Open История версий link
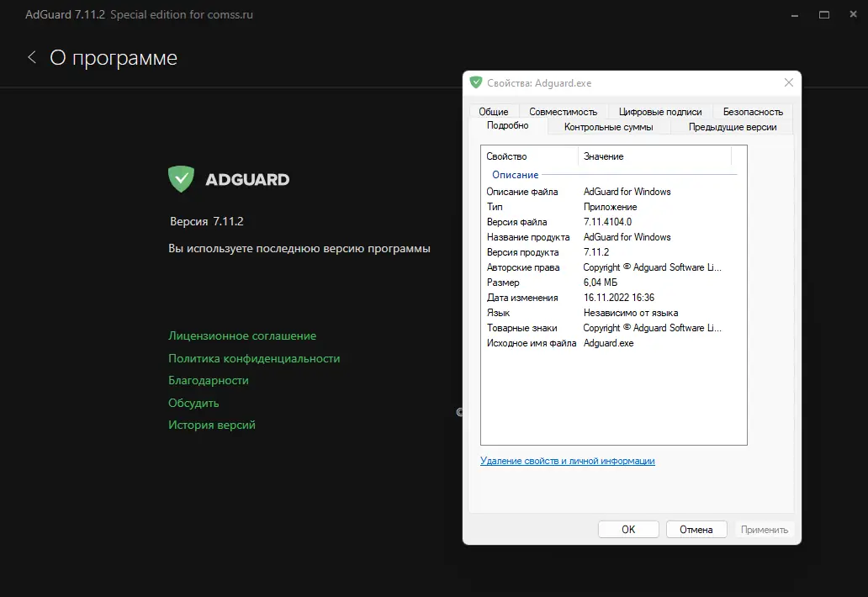Viewport: 868px width, 597px height. (211, 425)
